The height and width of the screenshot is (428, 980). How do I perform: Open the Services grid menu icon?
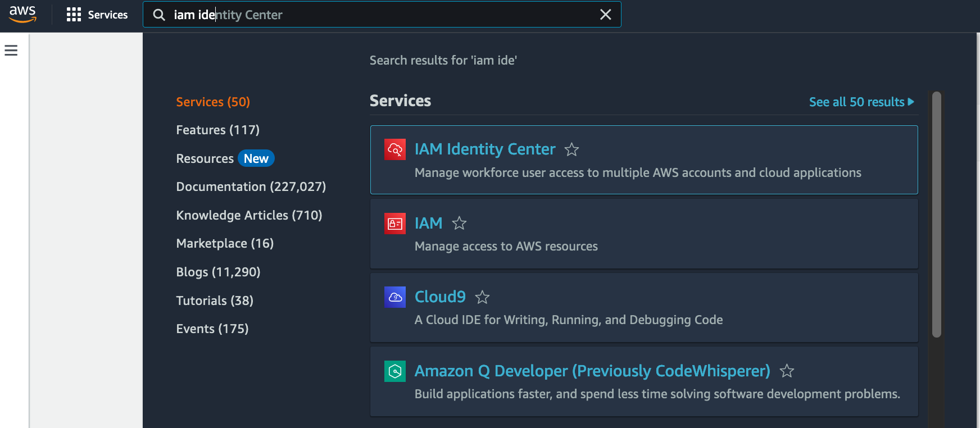pos(74,15)
